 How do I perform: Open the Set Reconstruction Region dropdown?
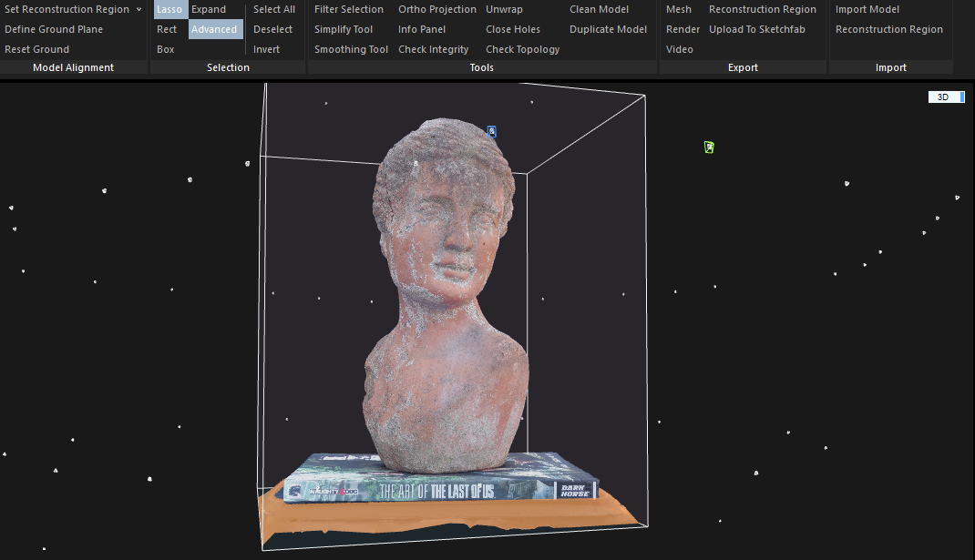coord(71,9)
